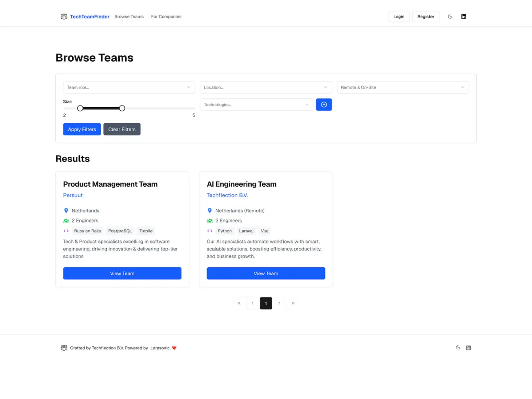Toggle dark mode using the moon icon
532x399 pixels.
450,16
